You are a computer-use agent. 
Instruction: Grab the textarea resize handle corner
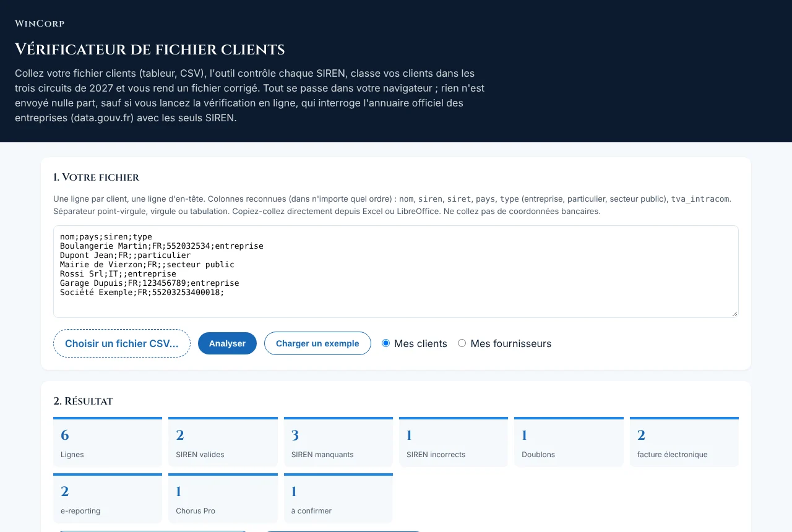click(x=734, y=313)
